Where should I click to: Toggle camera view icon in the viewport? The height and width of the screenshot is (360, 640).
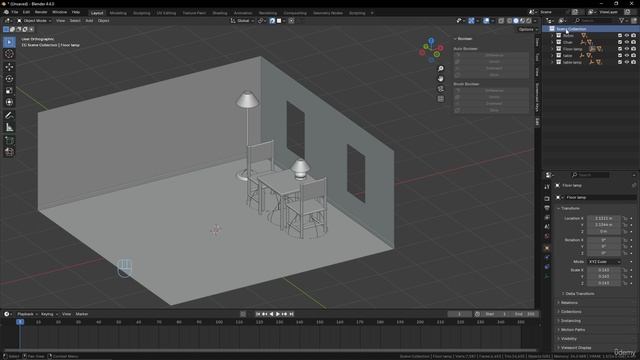(x=440, y=89)
